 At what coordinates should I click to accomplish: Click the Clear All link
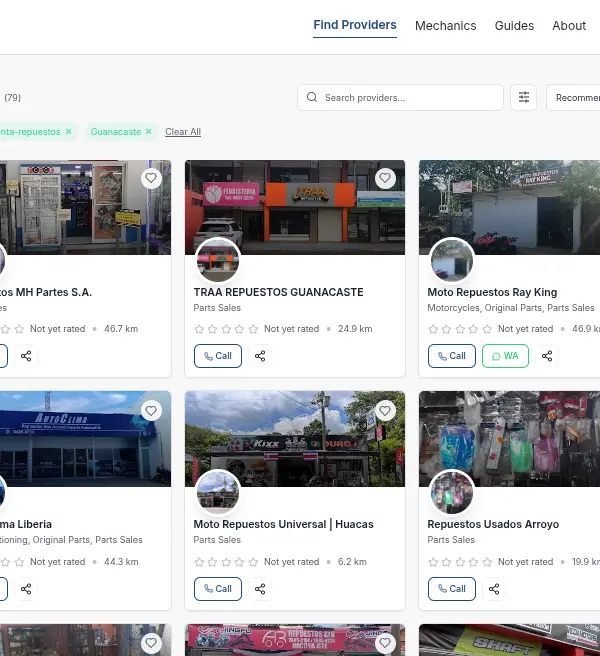(x=183, y=132)
